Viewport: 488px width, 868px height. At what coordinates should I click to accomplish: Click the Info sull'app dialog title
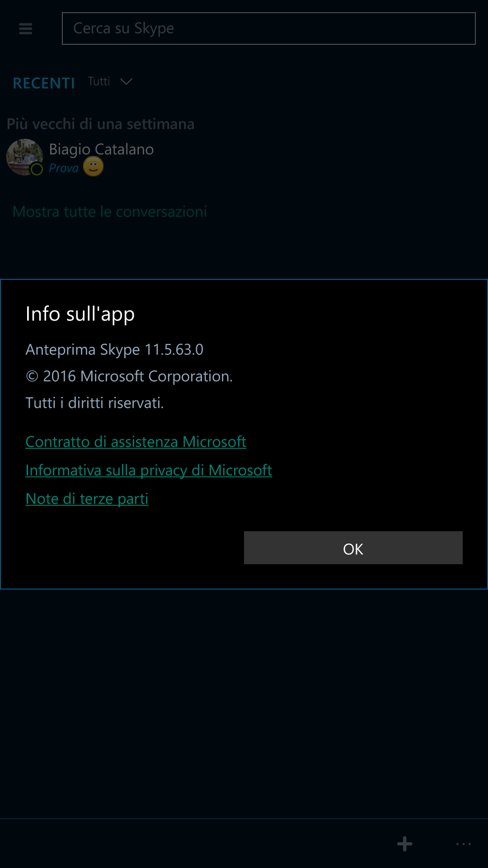click(80, 314)
